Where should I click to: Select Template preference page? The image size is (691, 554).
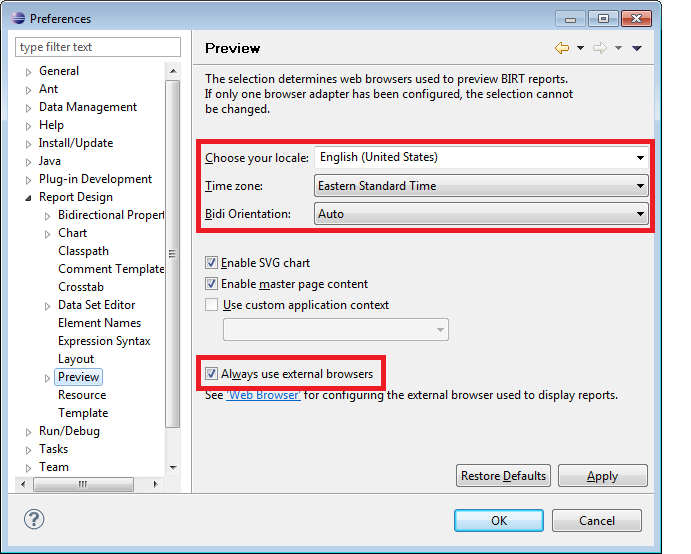83,413
